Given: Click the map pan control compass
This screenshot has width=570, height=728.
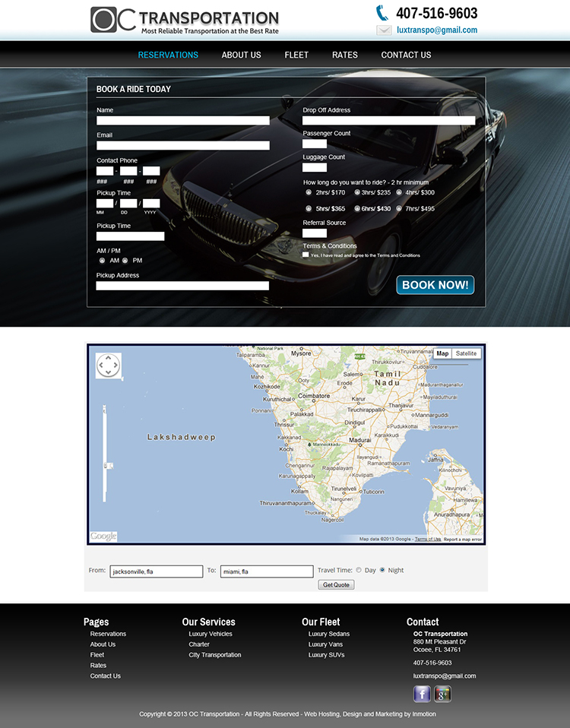Looking at the screenshot, I should click(108, 366).
